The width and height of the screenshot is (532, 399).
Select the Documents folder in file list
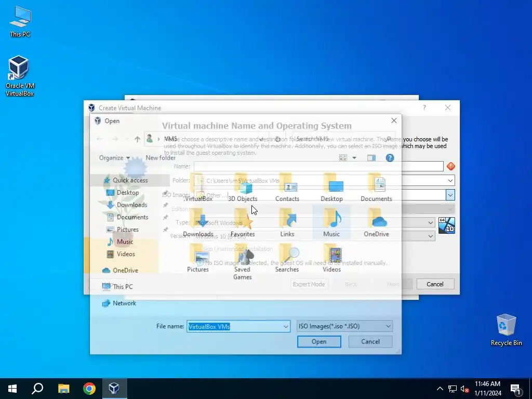point(376,188)
